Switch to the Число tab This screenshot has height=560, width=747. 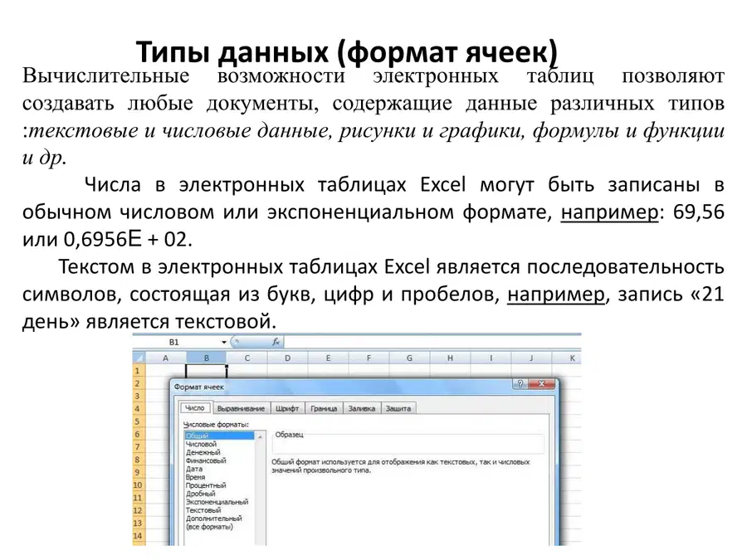tap(194, 408)
